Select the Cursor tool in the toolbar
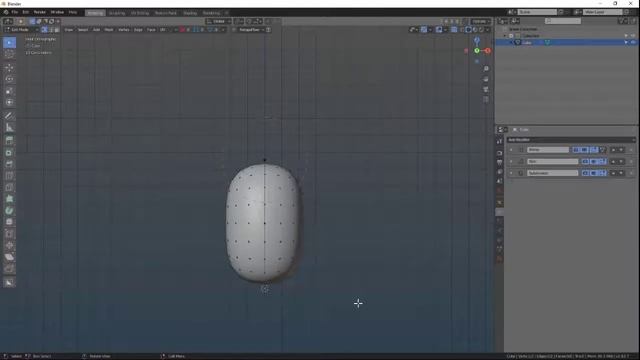 pos(9,54)
